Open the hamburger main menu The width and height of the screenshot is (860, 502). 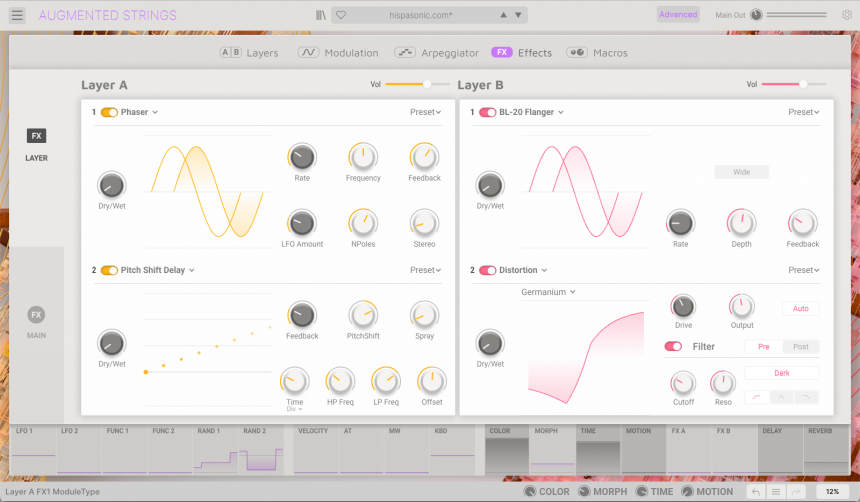(x=17, y=15)
